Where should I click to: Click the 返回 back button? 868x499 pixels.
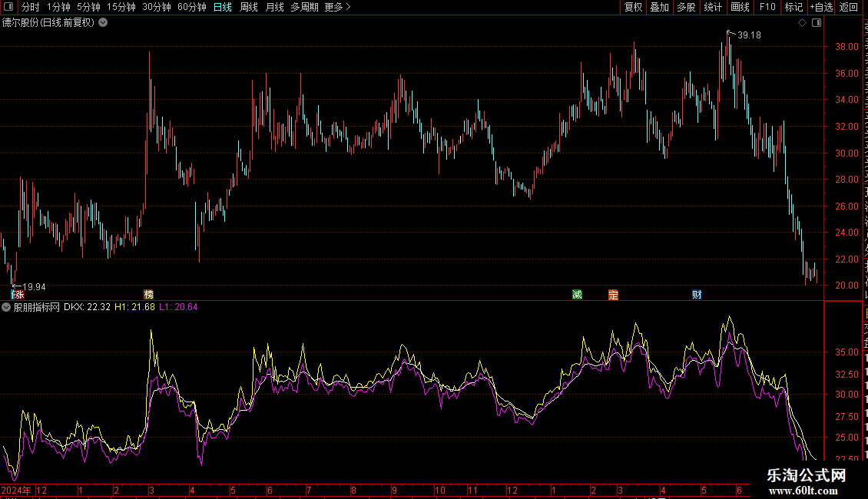click(x=848, y=7)
